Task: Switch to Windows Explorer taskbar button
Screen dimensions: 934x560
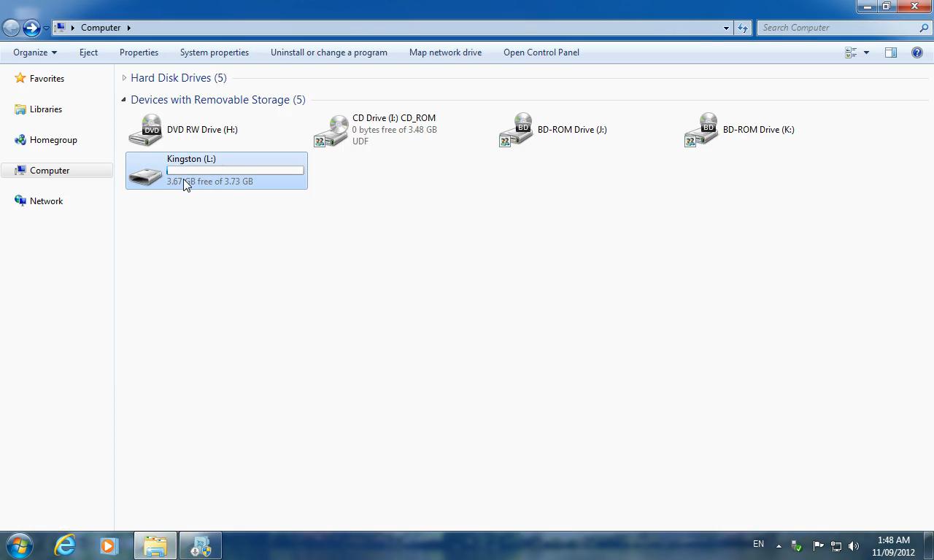Action: pyautogui.click(x=155, y=545)
